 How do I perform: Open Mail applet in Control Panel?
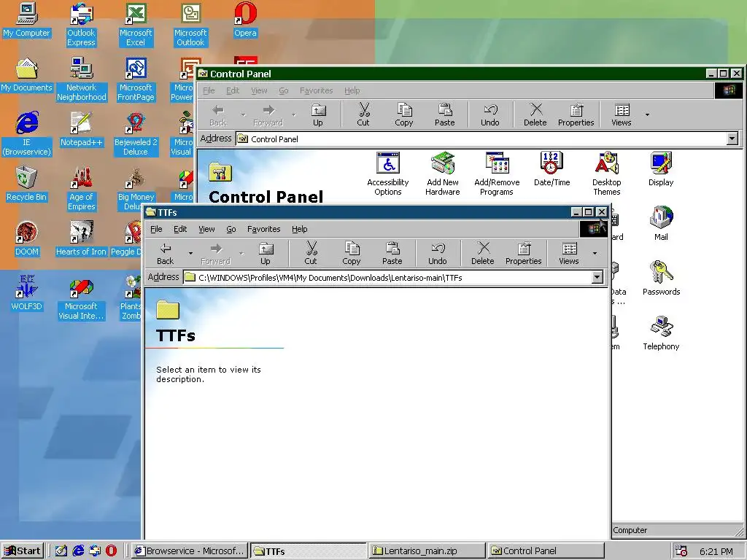click(x=661, y=223)
